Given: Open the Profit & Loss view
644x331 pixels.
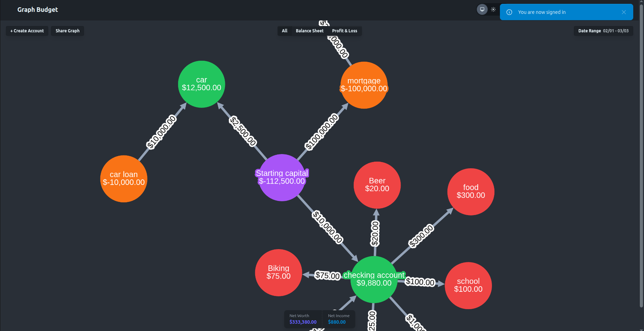Looking at the screenshot, I should (344, 31).
